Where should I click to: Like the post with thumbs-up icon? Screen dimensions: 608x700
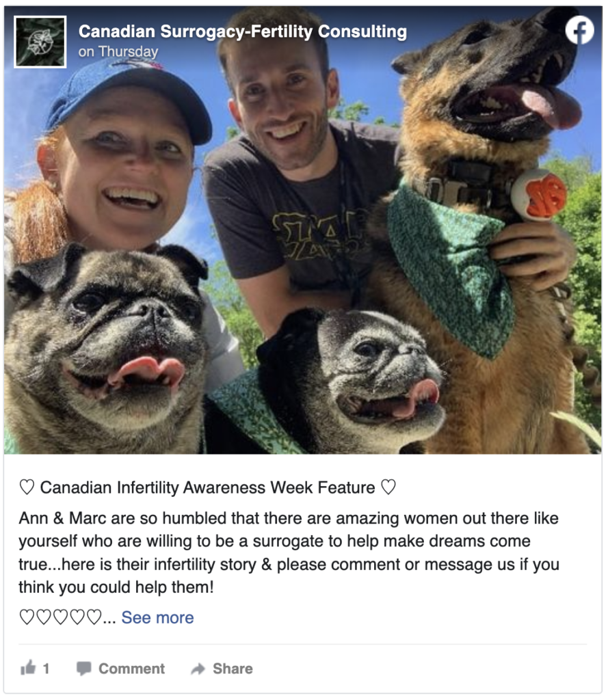[x=27, y=667]
